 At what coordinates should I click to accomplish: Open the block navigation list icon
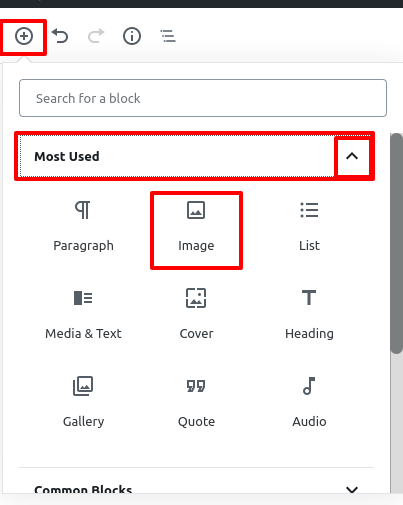(x=168, y=36)
